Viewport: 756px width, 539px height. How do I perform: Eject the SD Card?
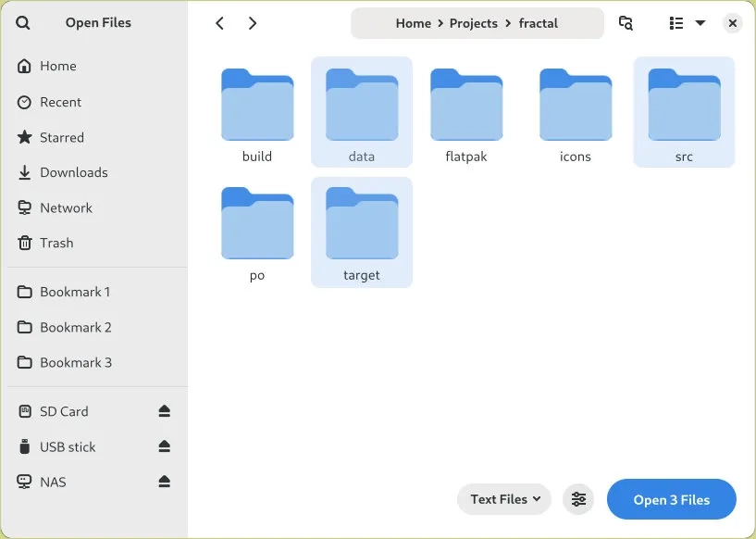tap(165, 411)
